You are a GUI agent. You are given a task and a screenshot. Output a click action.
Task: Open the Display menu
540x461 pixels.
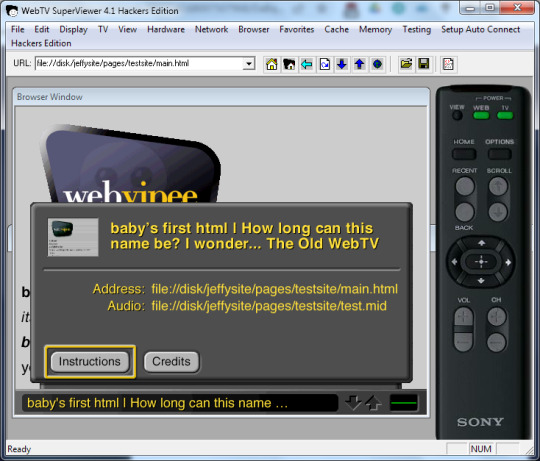coord(73,30)
